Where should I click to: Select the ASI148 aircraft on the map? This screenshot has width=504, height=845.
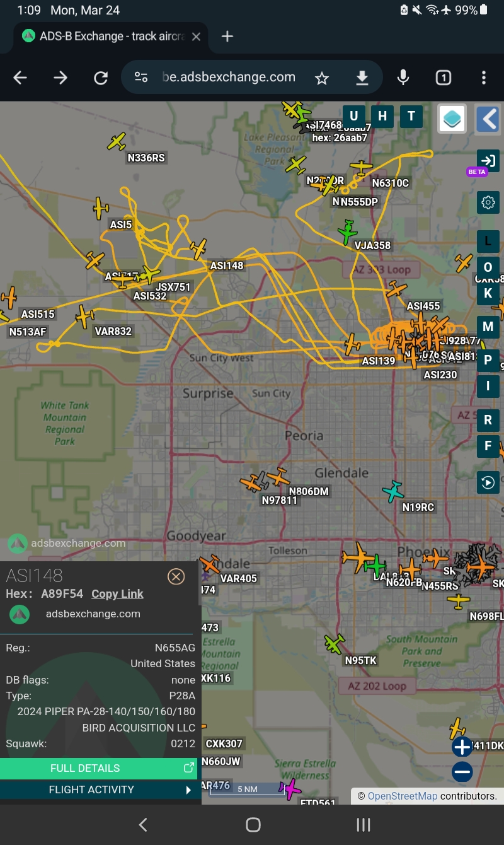[198, 249]
